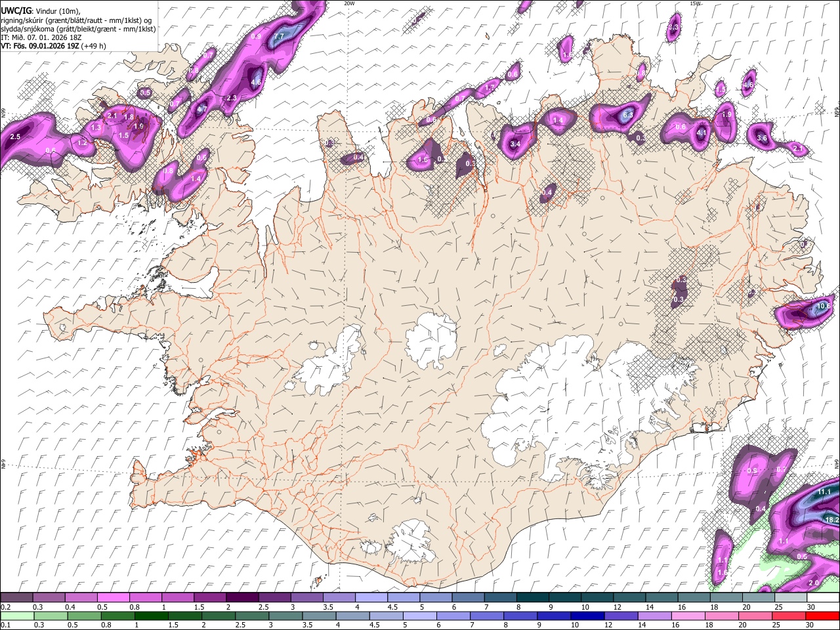Click lower legend swatch starting at 25
The image size is (840, 630).
[789, 616]
